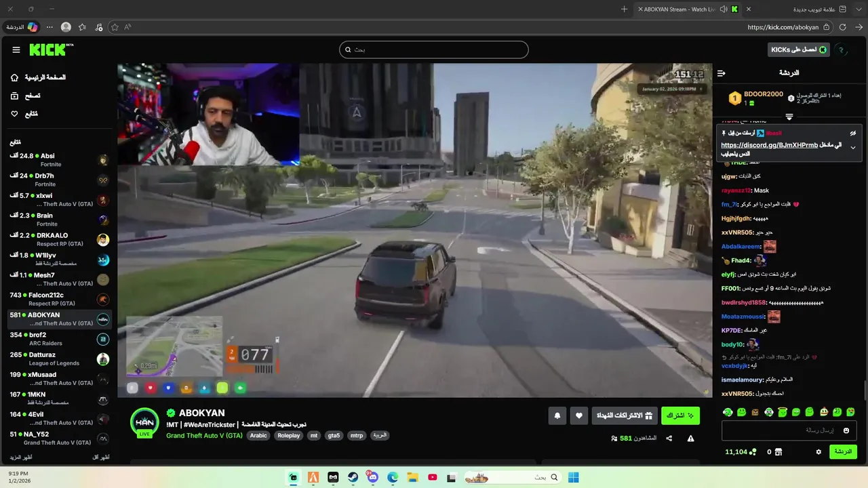Click Show more under followed channels
Image resolution: width=868 pixels, height=488 pixels.
(21, 457)
